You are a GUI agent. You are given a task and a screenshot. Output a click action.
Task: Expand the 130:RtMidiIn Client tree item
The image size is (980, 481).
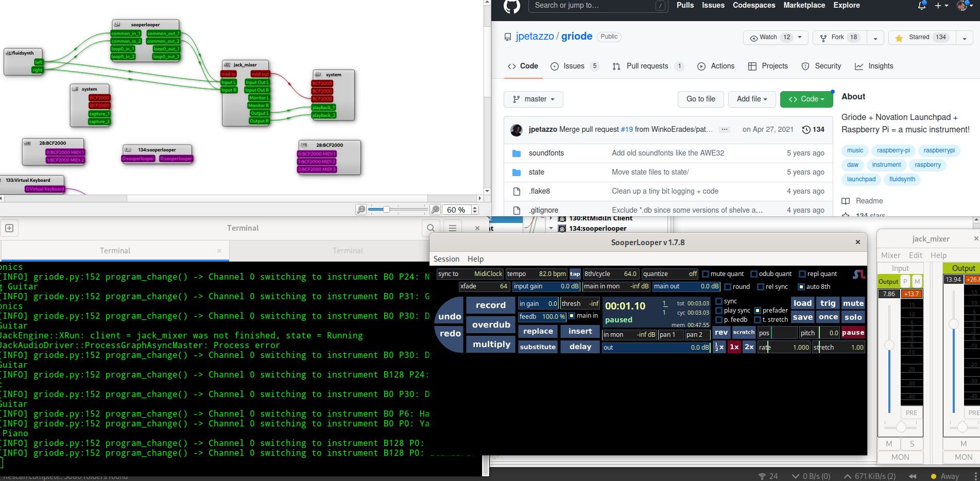551,218
